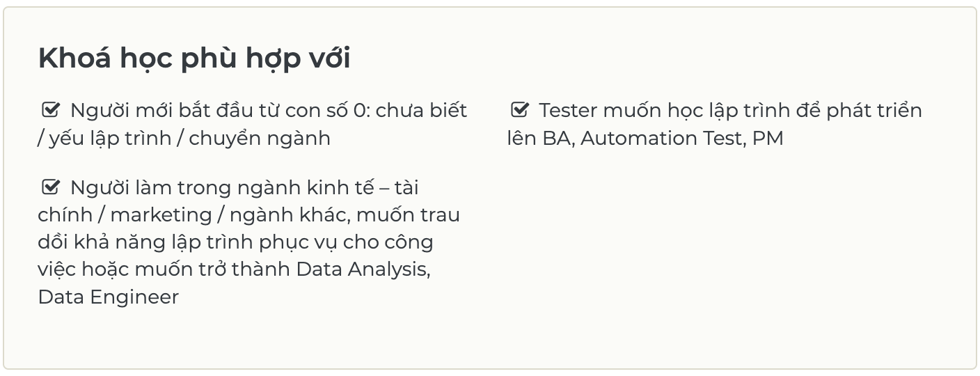
Task: Click the text "Data Engineer"
Action: [108, 297]
